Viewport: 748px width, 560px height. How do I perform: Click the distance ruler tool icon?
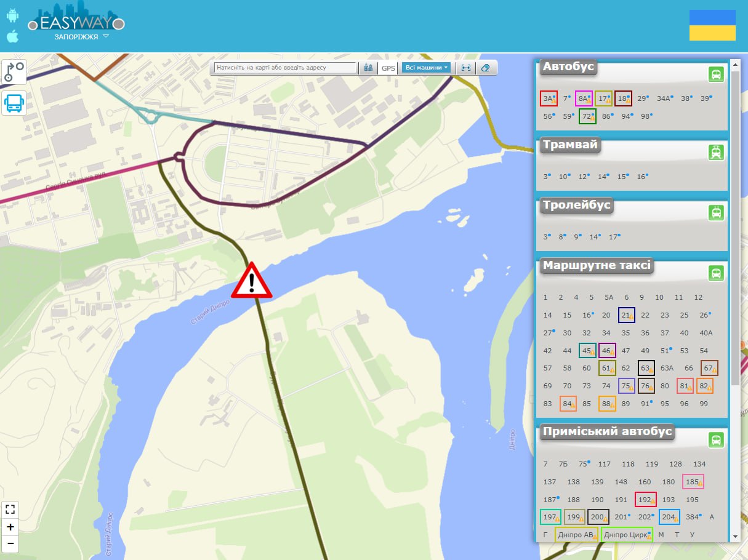[466, 68]
